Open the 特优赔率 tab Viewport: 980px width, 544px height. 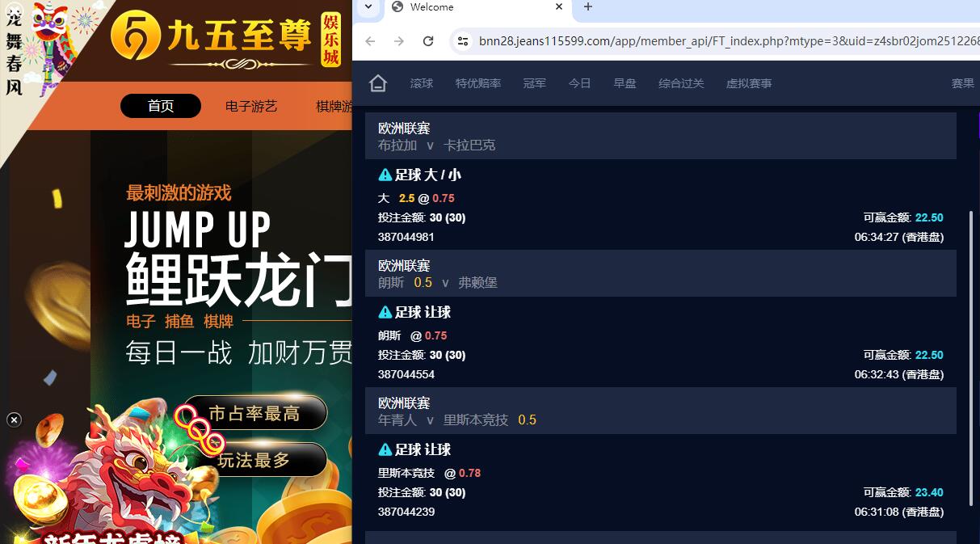coord(478,83)
